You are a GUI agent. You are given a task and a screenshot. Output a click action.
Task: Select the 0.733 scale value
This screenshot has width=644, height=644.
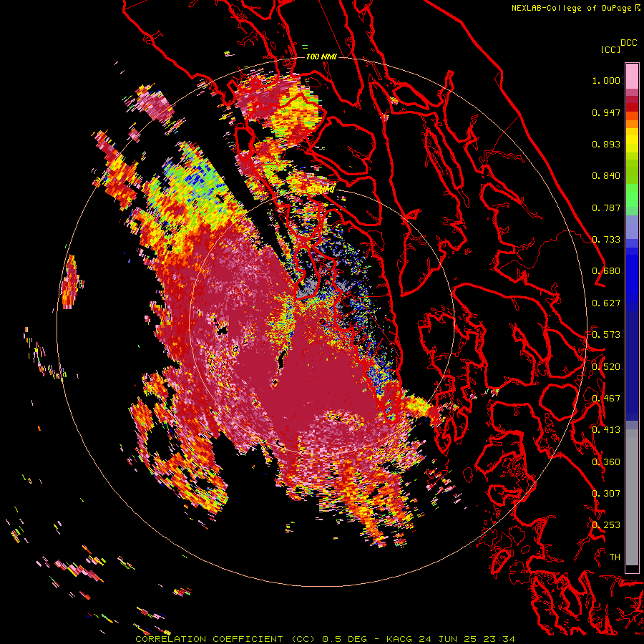606,240
